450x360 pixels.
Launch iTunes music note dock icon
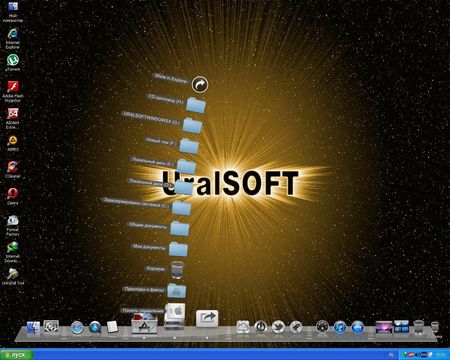point(340,327)
